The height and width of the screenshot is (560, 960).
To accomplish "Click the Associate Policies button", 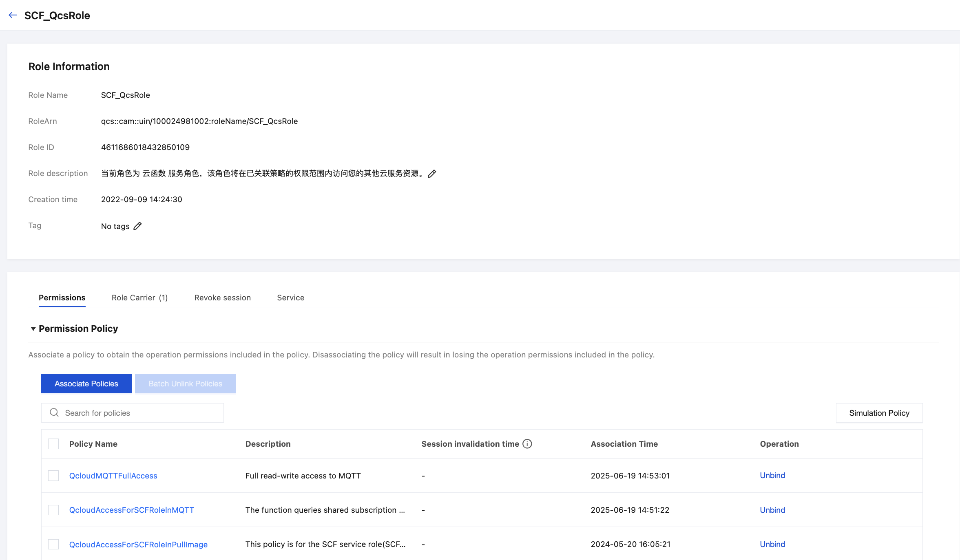I will (86, 384).
